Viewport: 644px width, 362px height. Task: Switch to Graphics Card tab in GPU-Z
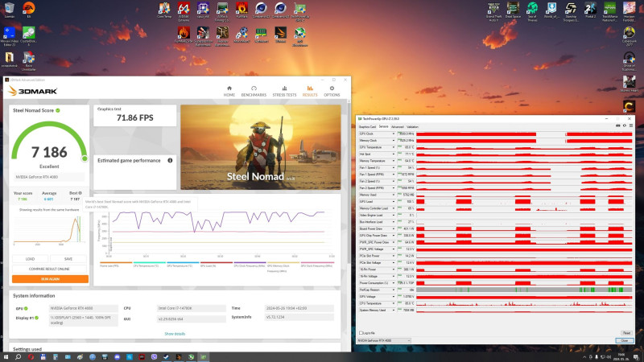[x=367, y=127]
